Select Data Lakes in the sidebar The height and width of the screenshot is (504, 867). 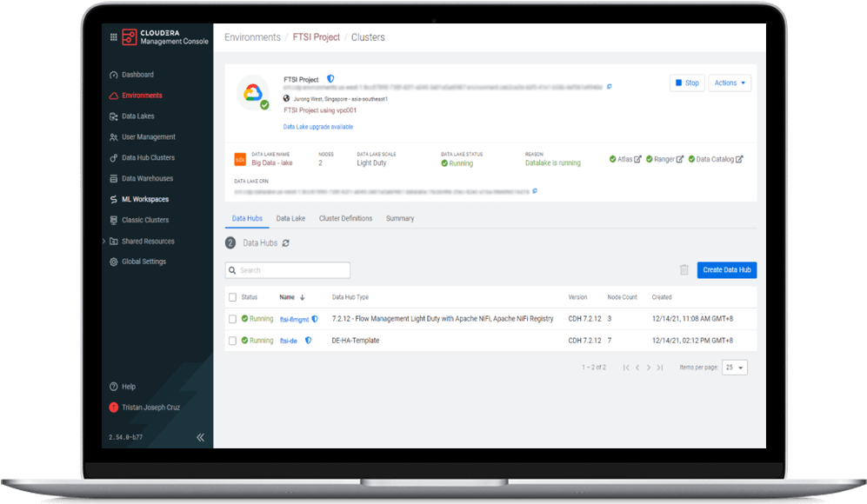138,116
